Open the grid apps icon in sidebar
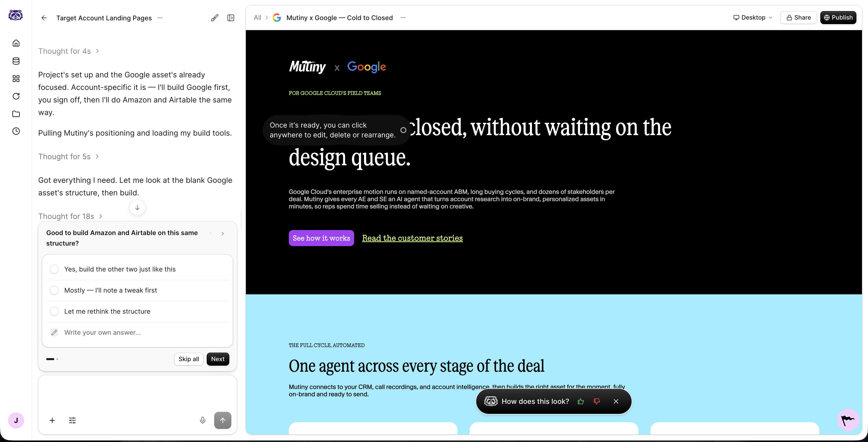This screenshot has width=868, height=442. click(16, 79)
